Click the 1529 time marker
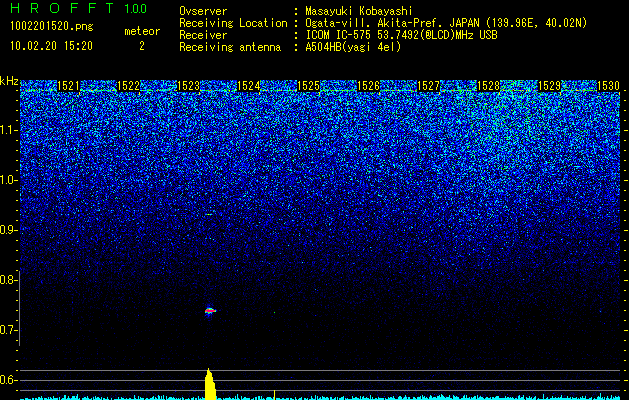Screen dimensions: 629x400 [549, 85]
